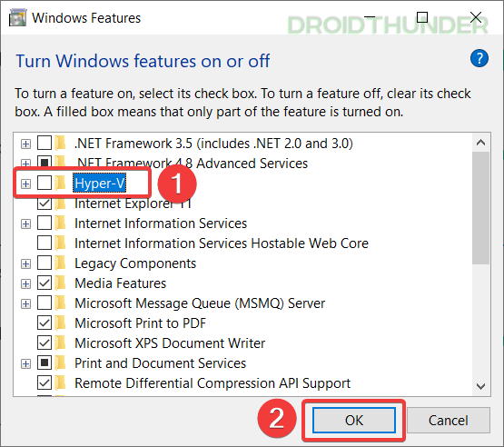504x447 pixels.
Task: Uncheck Microsoft XPS Document Writer checkbox
Action: coord(44,343)
